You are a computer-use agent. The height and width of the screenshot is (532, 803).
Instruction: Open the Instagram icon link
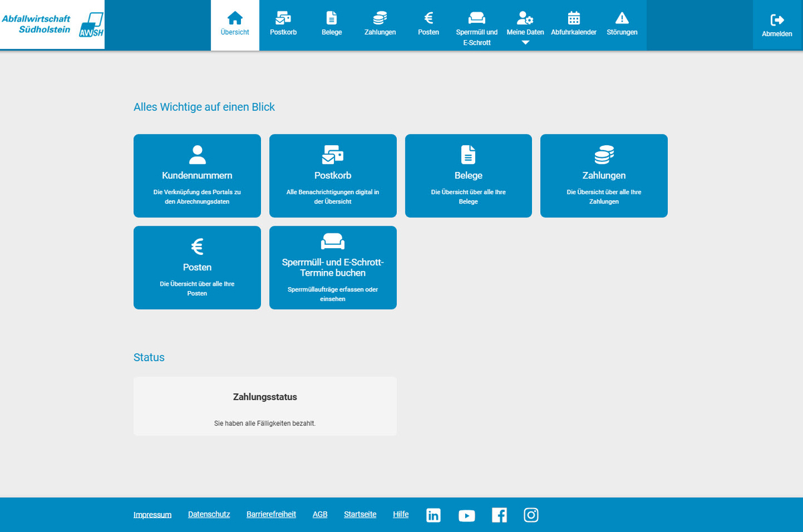(531, 515)
